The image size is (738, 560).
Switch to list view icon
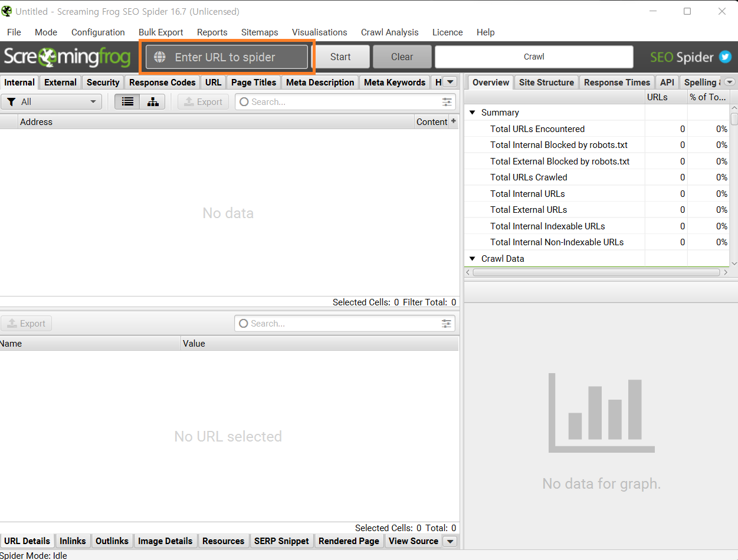pyautogui.click(x=127, y=102)
